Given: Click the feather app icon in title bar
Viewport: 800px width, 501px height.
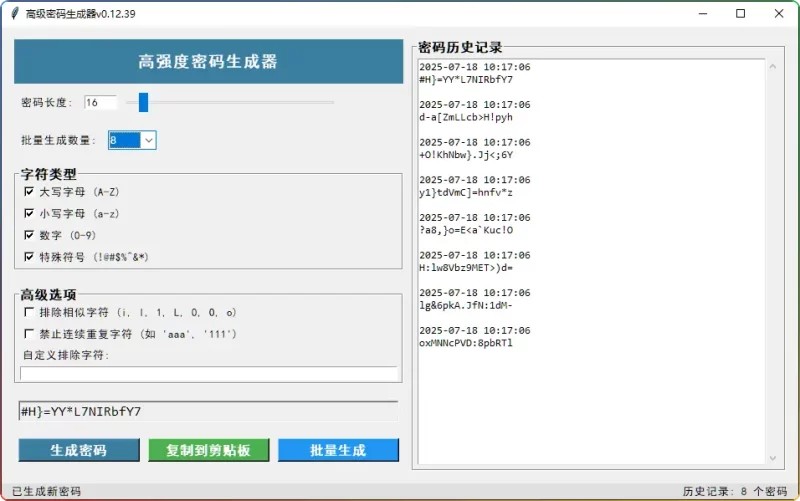Looking at the screenshot, I should click(12, 13).
